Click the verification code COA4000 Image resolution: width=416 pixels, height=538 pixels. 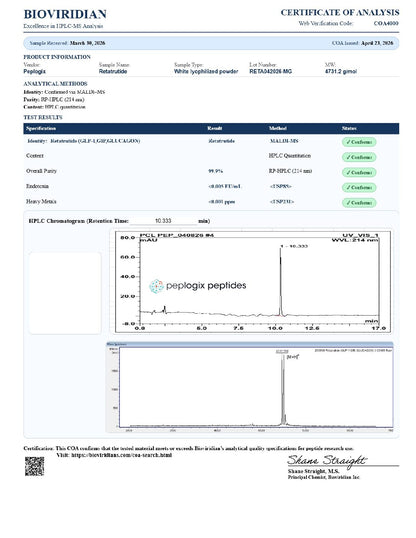tap(386, 23)
